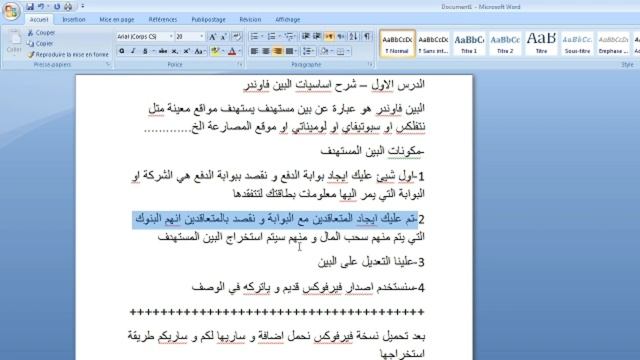
Task: Open the Paragraphe dialog launcher
Action: [369, 64]
